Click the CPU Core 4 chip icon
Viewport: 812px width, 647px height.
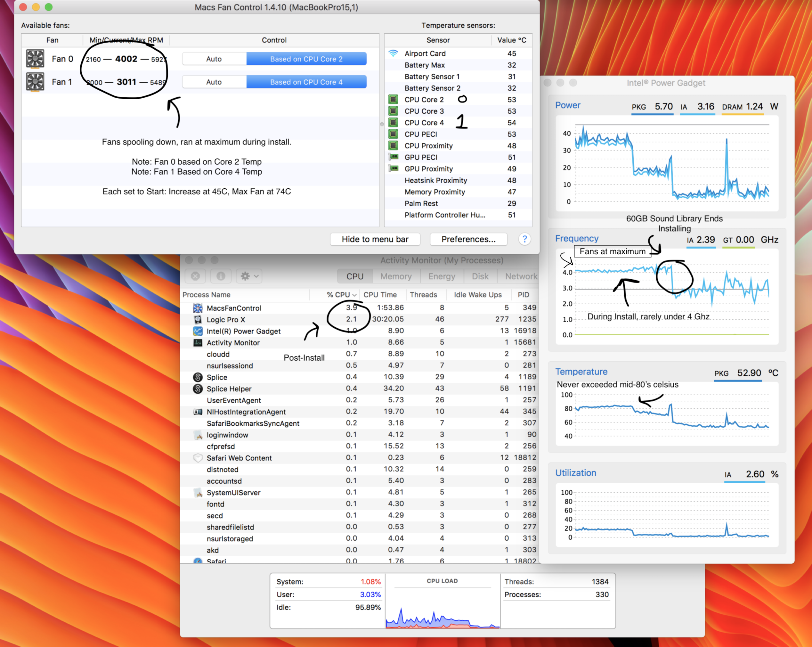point(393,122)
